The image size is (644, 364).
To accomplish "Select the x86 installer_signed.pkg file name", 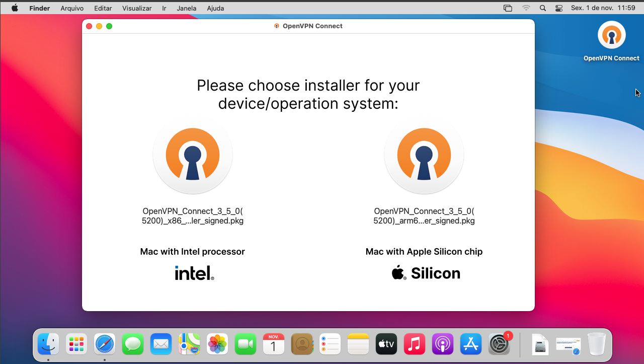I will 193,216.
